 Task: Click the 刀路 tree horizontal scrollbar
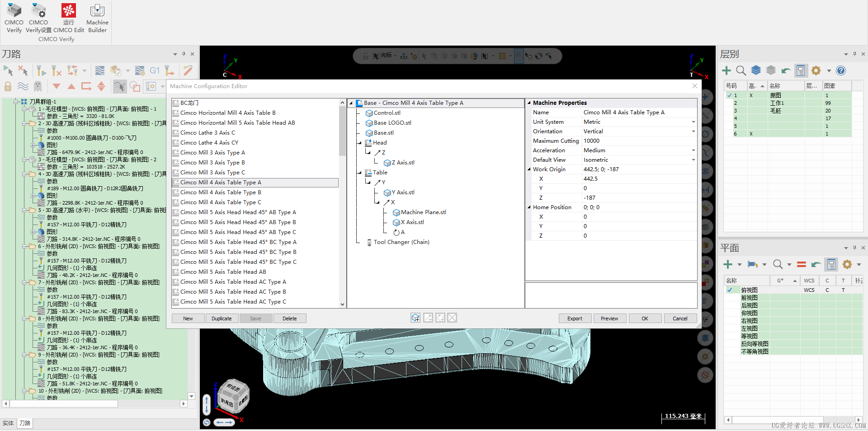click(x=63, y=404)
